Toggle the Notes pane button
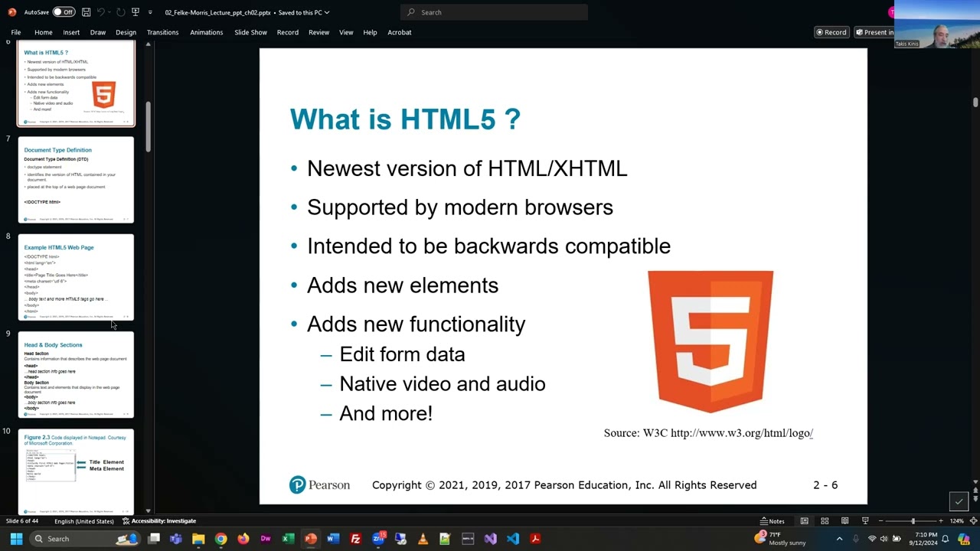Viewport: 980px width, 551px height. tap(773, 521)
